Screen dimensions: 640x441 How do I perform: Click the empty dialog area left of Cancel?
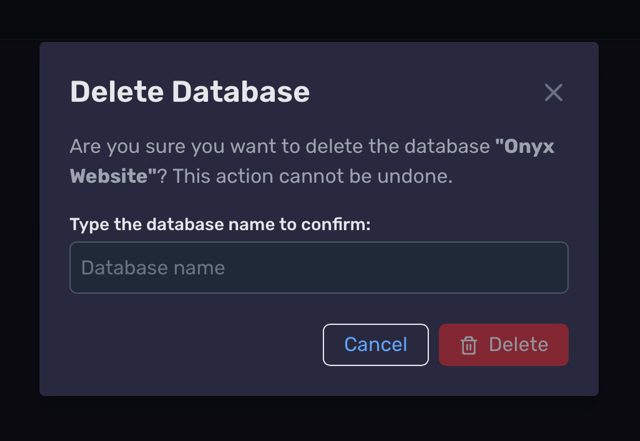click(196, 345)
